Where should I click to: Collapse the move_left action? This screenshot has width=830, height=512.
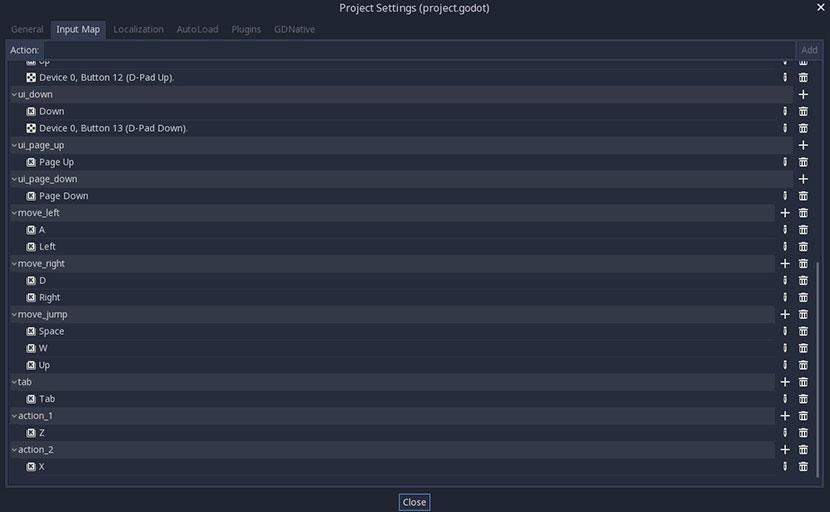pyautogui.click(x=14, y=213)
